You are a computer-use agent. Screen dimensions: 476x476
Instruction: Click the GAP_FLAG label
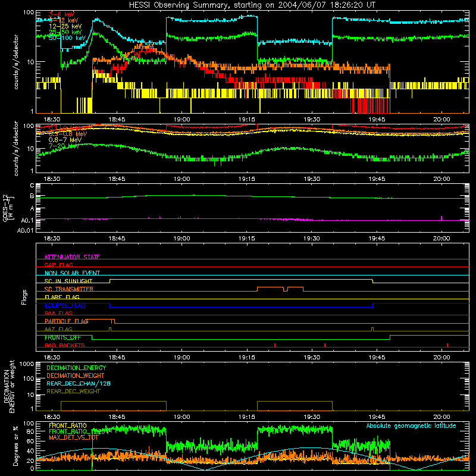tap(58, 265)
